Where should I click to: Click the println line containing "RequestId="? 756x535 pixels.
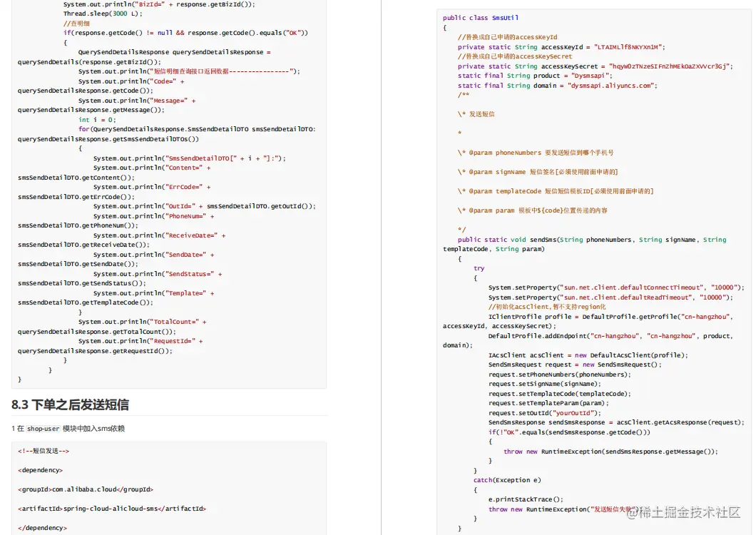pyautogui.click(x=141, y=341)
